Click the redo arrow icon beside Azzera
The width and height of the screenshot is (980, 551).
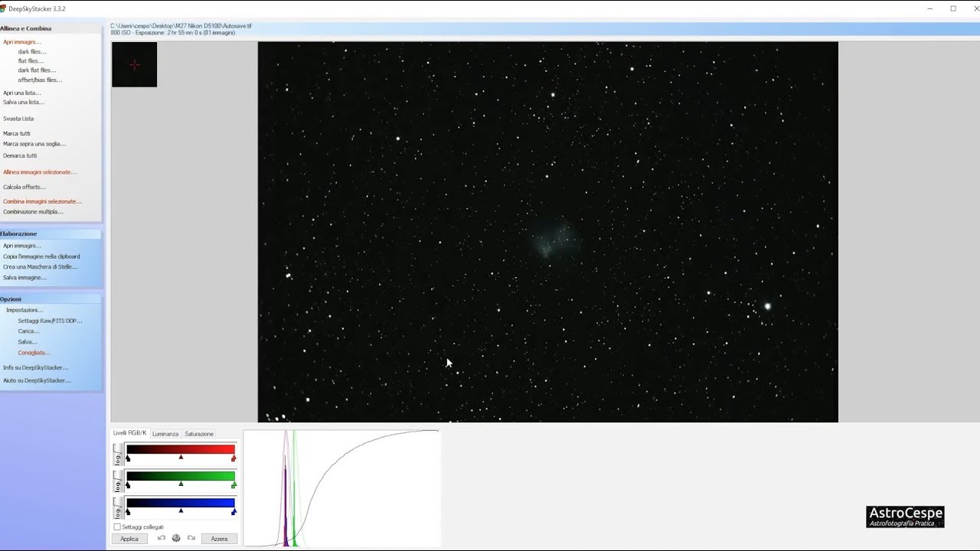pyautogui.click(x=191, y=538)
